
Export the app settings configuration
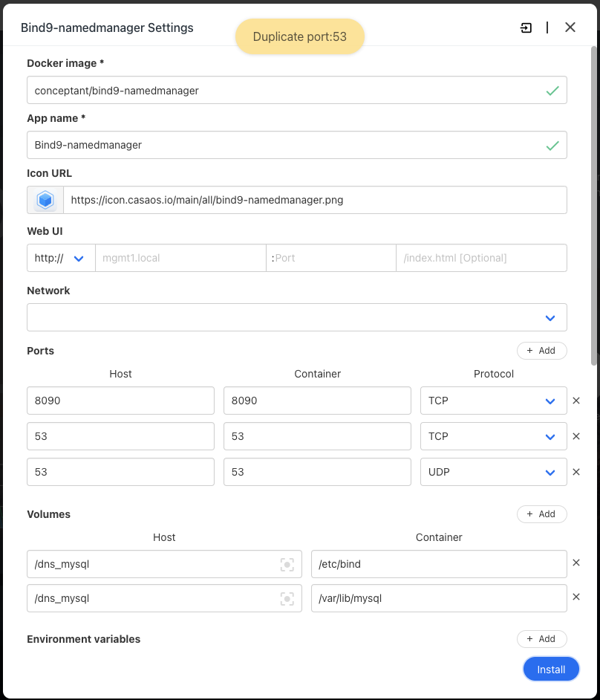click(x=526, y=27)
